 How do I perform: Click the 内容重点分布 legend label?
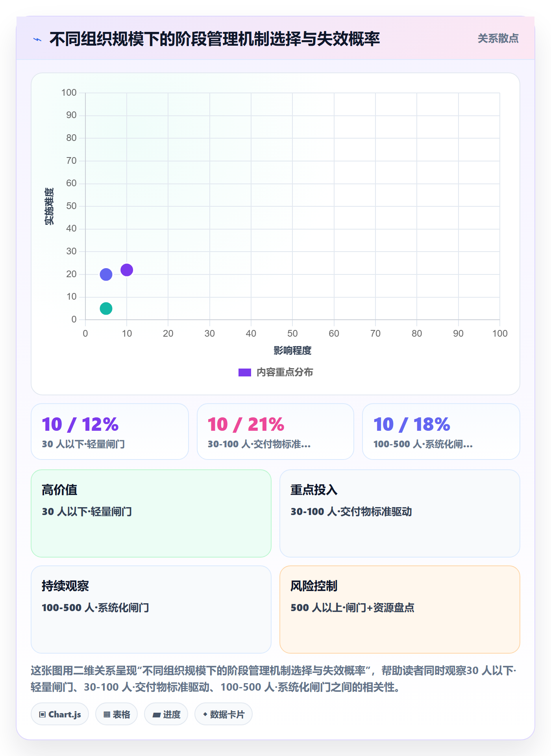click(x=285, y=372)
